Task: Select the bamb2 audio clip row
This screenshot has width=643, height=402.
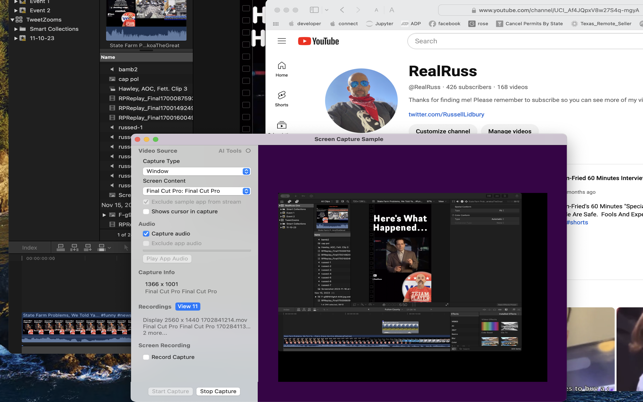Action: click(x=146, y=69)
